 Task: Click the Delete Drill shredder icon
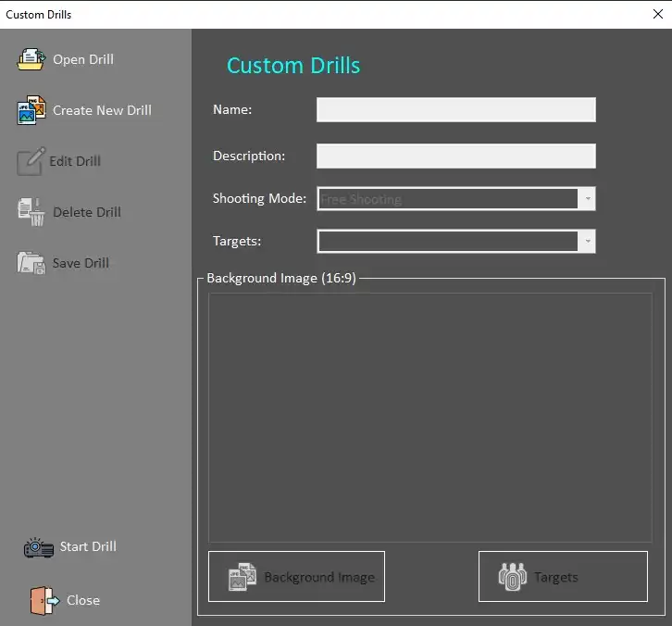pyautogui.click(x=31, y=212)
